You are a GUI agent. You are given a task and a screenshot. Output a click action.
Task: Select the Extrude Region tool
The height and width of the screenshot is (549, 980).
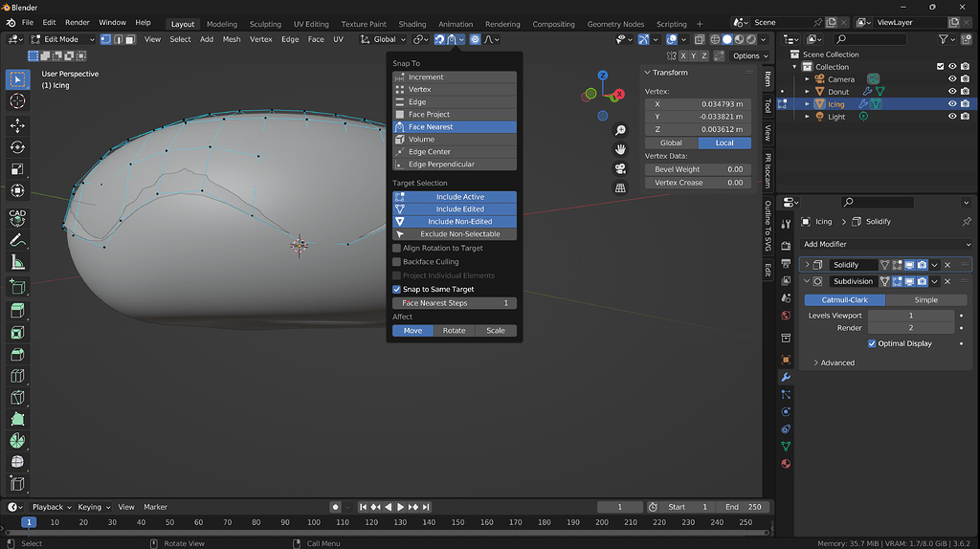[x=17, y=311]
